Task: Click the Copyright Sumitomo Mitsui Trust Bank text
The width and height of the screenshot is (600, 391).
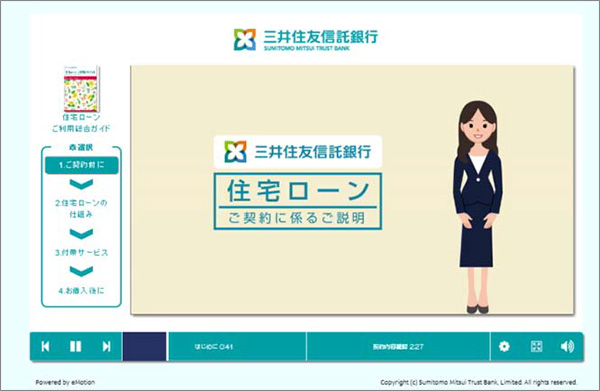Action: tap(478, 382)
